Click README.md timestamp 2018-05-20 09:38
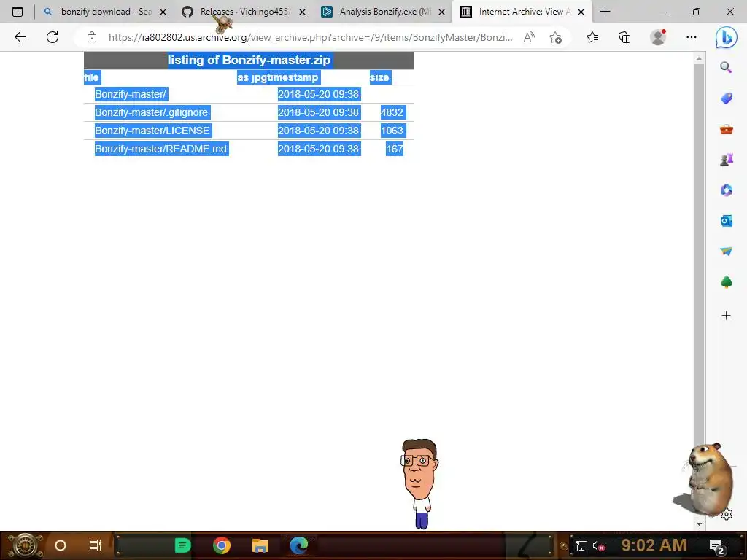 (318, 149)
